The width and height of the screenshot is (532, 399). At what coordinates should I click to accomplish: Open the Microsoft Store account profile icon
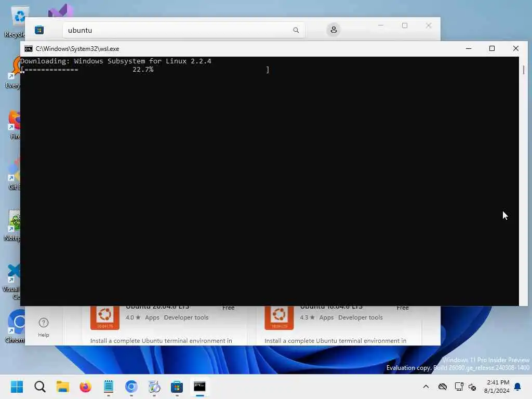point(334,30)
